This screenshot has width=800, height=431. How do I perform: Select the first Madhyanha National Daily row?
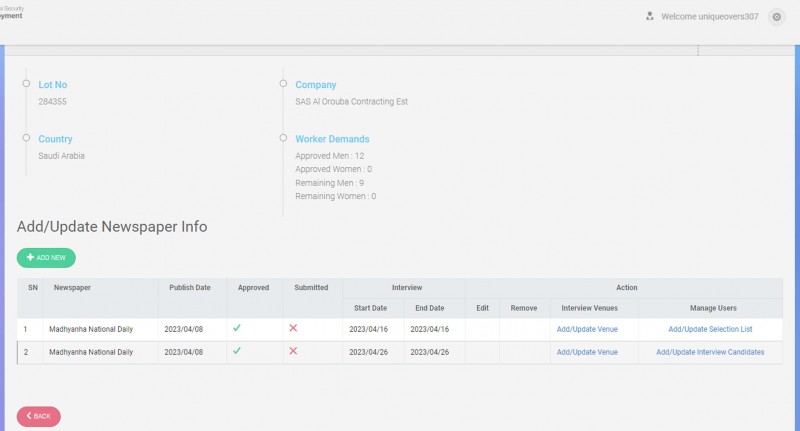(91, 329)
